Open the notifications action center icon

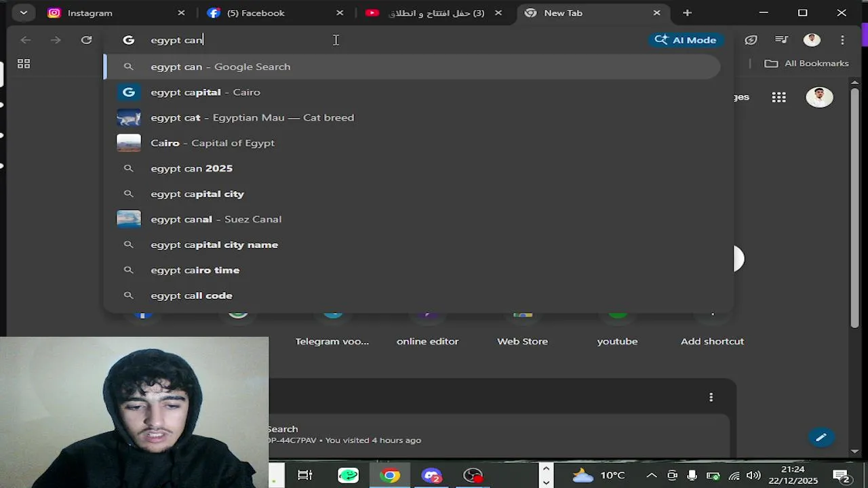[x=842, y=476]
